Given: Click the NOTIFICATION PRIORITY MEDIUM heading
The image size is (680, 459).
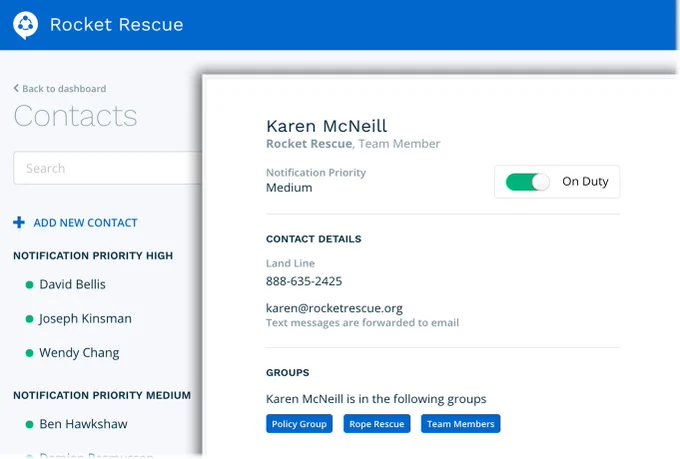Looking at the screenshot, I should (102, 395).
